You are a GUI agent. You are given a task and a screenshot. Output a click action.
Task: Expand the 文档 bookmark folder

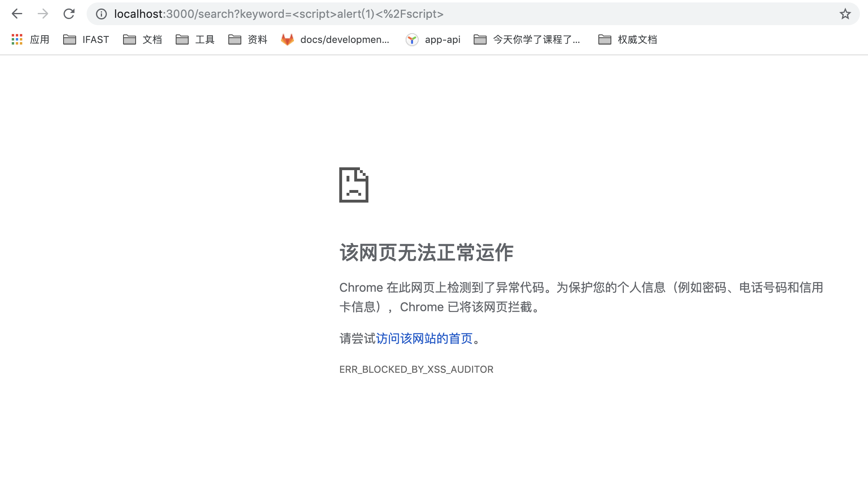pos(143,39)
